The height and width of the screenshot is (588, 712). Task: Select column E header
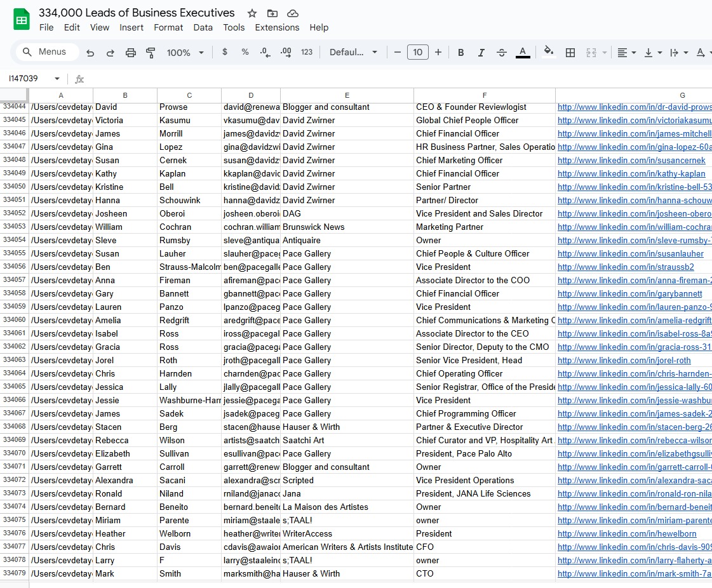tap(347, 95)
